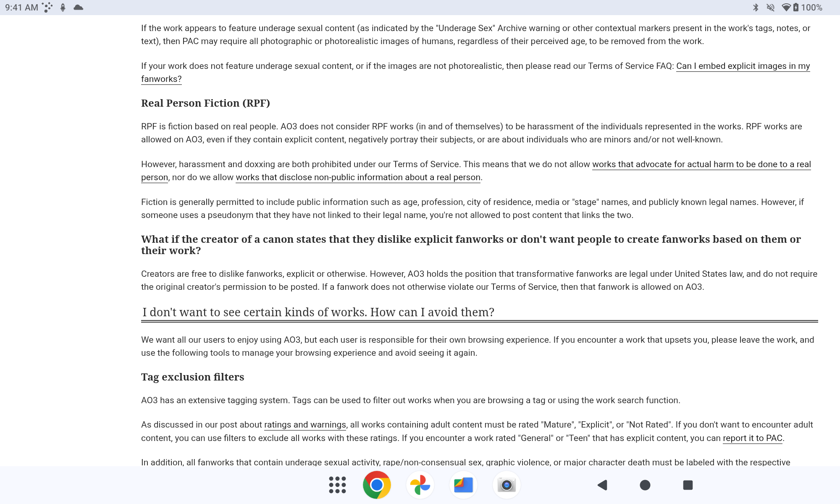Viewport: 840px width, 504px height.
Task: Click the 9:41 AM clock
Action: click(x=21, y=8)
